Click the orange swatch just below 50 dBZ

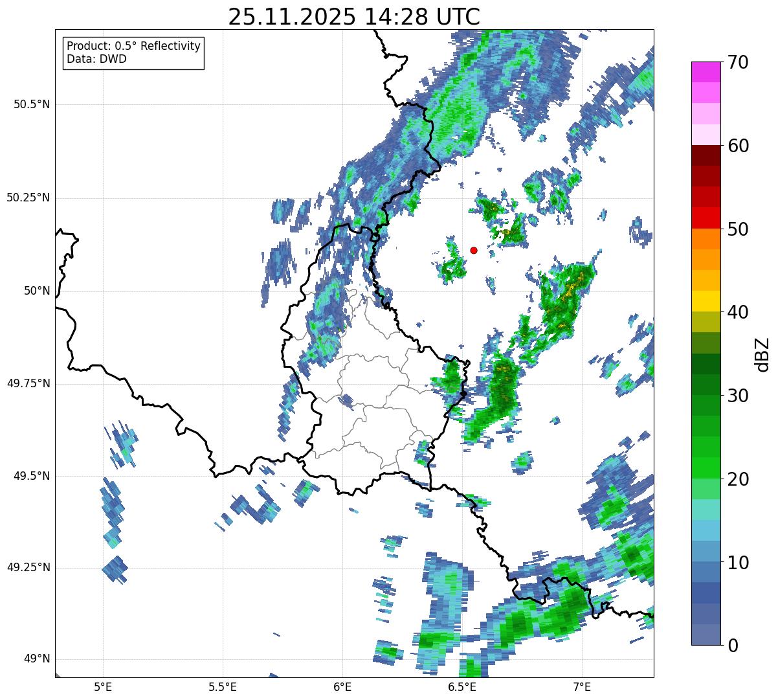706,240
